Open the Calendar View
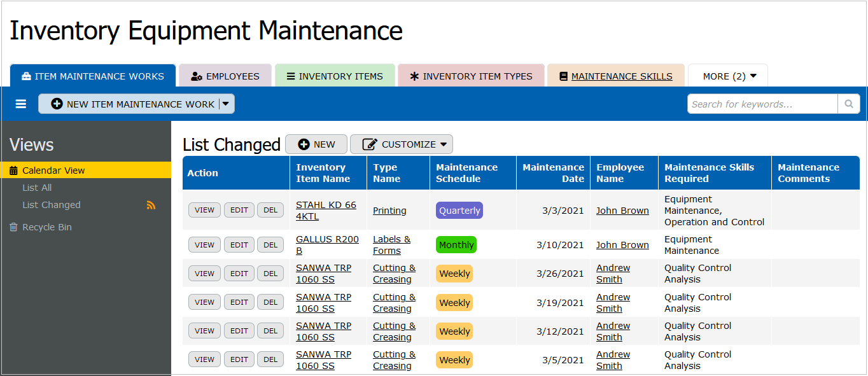Screen dimensions: 868x376 coord(53,171)
